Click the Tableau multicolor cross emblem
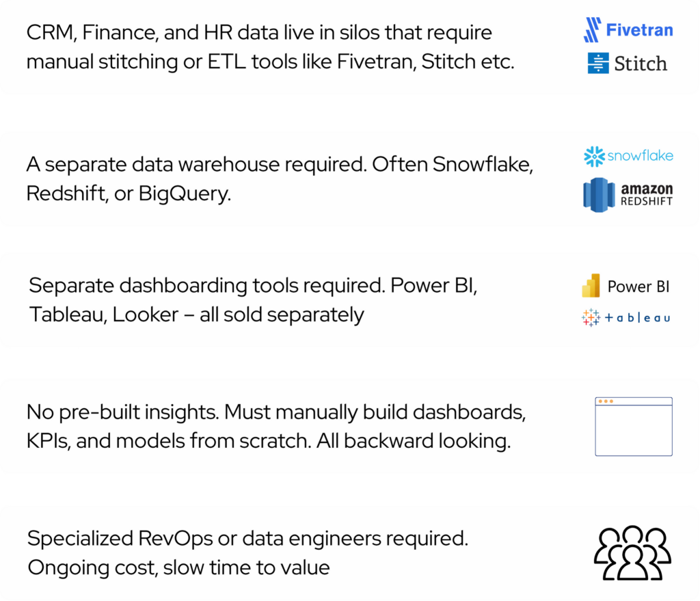Screen dimensions: 700x601 591,317
